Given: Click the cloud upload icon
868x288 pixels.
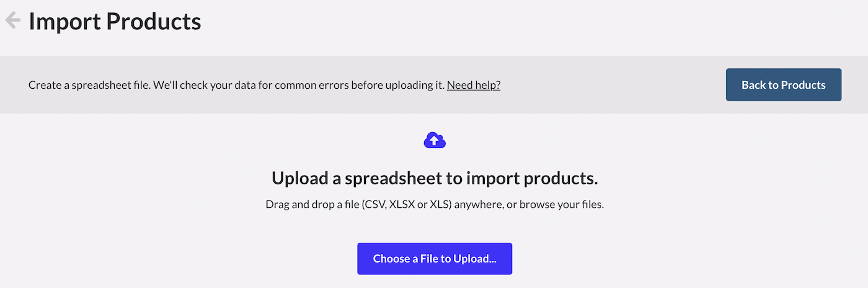Looking at the screenshot, I should 435,141.
